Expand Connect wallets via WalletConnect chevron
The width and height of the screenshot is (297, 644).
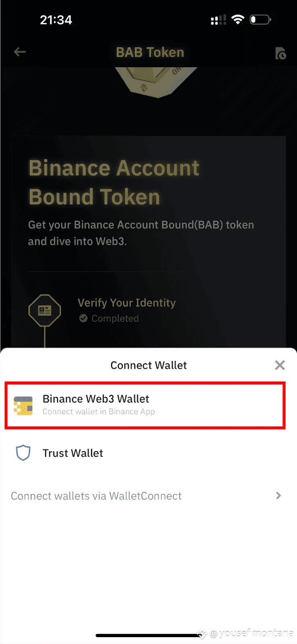tap(278, 495)
